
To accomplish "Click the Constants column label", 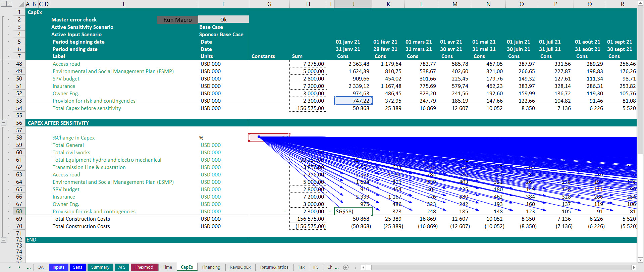I will pos(263,56).
